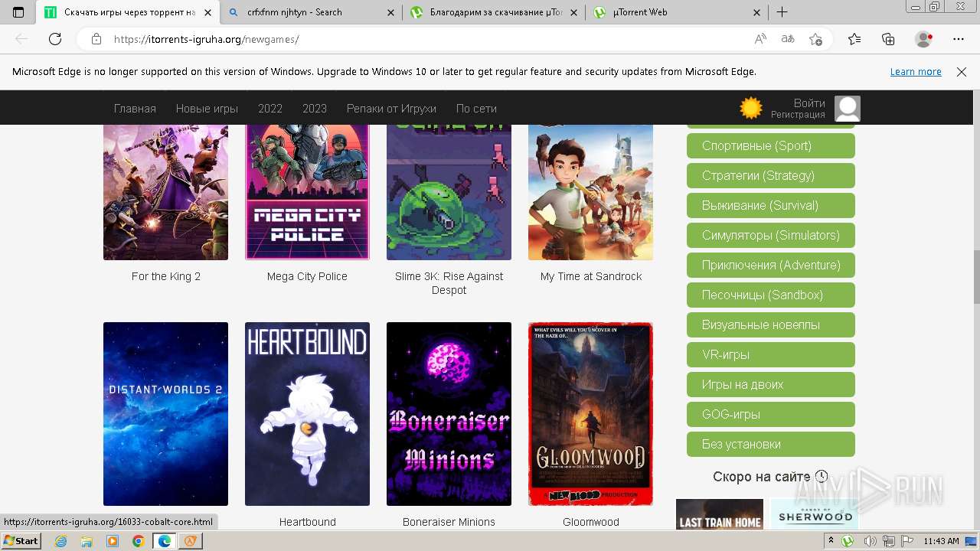Image resolution: width=980 pixels, height=551 pixels.
Task: Toggle the sun theme switch icon
Action: [751, 108]
